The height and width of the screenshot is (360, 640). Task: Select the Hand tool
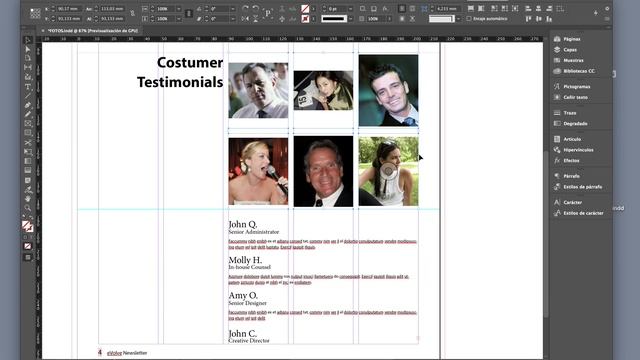click(28, 199)
